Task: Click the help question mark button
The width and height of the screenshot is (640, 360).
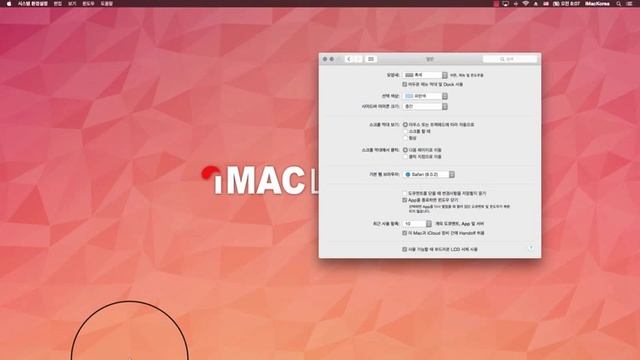Action: coord(531,248)
